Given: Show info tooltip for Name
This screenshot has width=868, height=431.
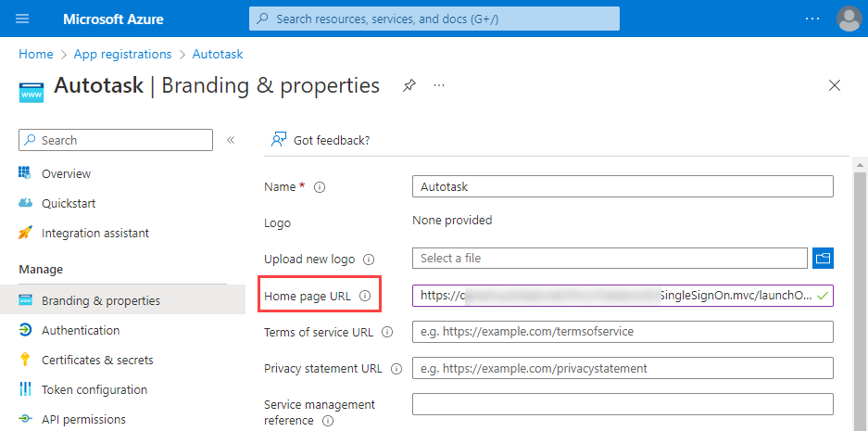Looking at the screenshot, I should click(320, 187).
